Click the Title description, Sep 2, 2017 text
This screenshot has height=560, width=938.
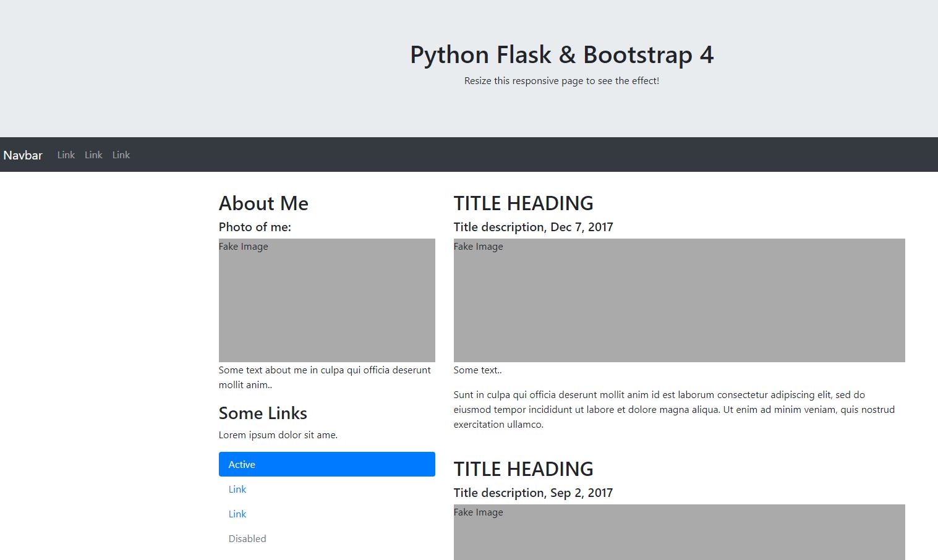[533, 493]
